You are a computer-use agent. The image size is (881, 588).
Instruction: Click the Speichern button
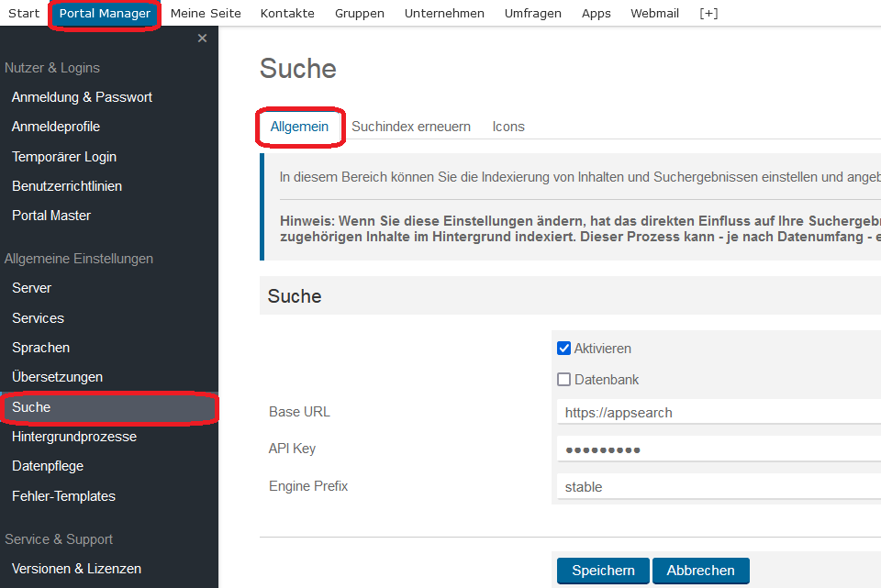coord(603,571)
